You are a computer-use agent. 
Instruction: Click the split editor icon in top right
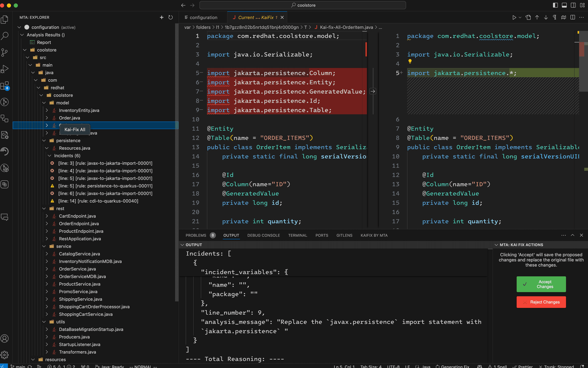572,17
